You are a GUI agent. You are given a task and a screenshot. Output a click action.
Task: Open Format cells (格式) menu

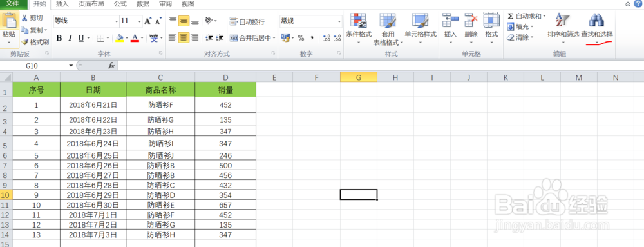(491, 28)
